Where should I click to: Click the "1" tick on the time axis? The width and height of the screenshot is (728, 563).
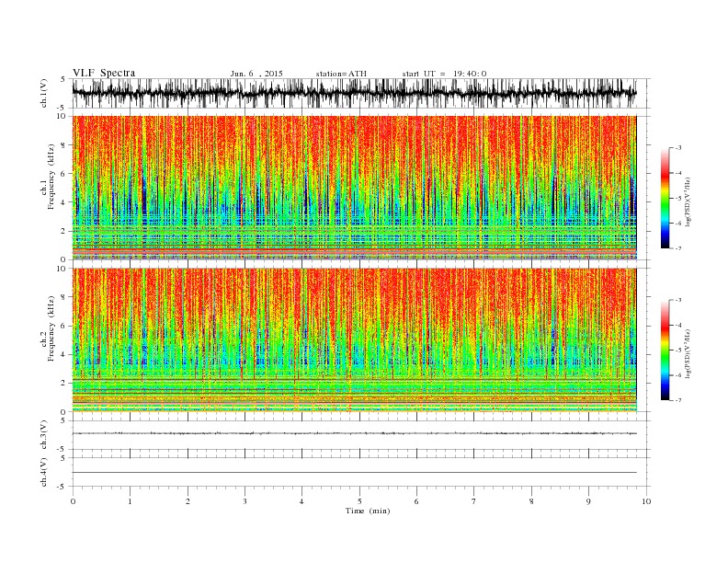[x=130, y=501]
